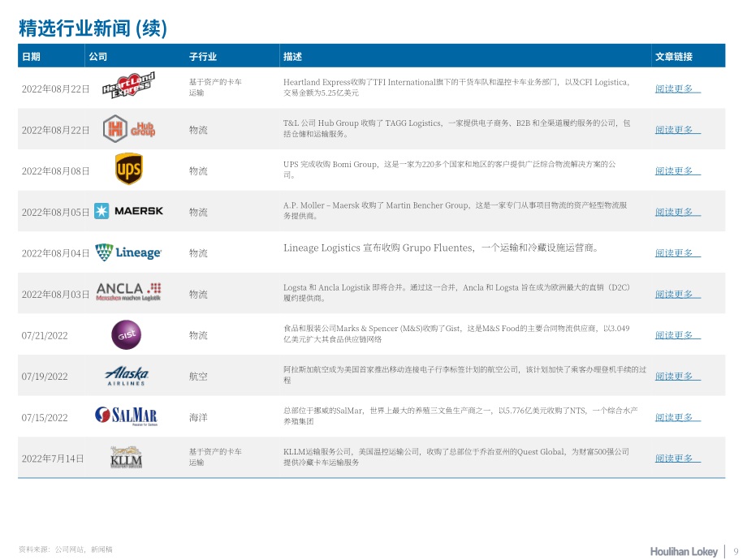This screenshot has width=747, height=560.
Task: Click the UPS shield logo
Action: [128, 169]
